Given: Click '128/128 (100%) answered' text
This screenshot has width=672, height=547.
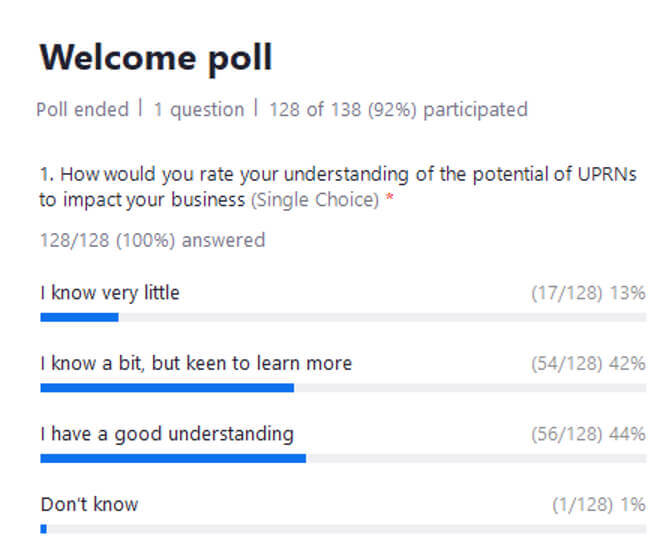Looking at the screenshot, I should click(153, 240).
